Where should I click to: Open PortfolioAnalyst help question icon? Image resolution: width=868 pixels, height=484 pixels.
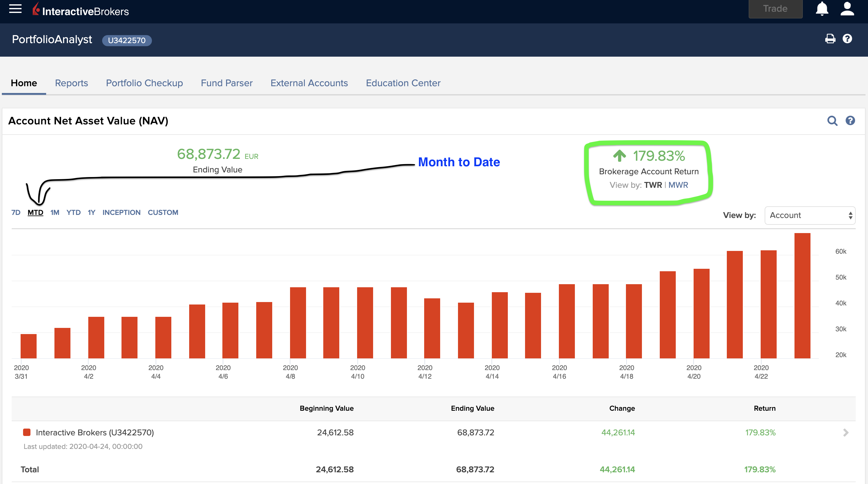pos(847,39)
